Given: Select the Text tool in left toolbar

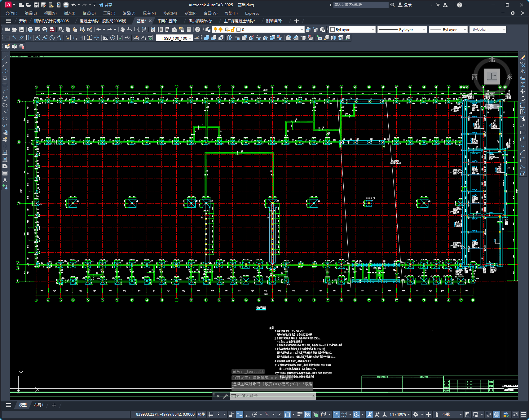Looking at the screenshot, I should (x=5, y=180).
